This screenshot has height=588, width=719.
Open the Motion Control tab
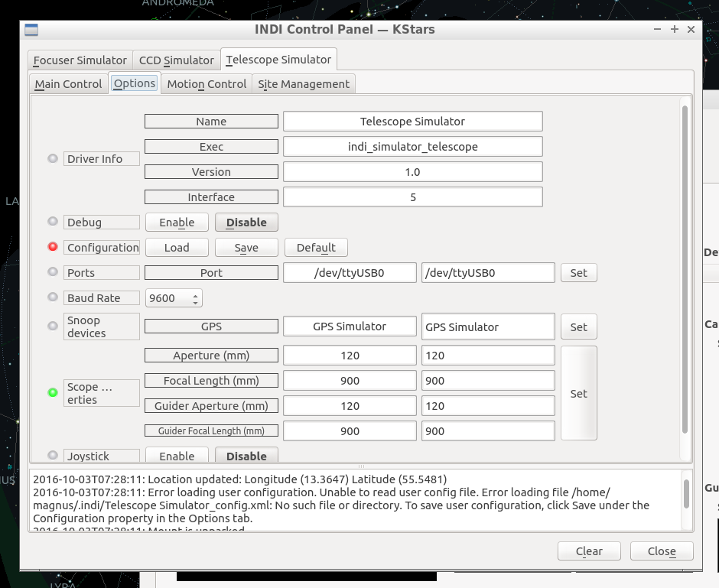coord(207,84)
